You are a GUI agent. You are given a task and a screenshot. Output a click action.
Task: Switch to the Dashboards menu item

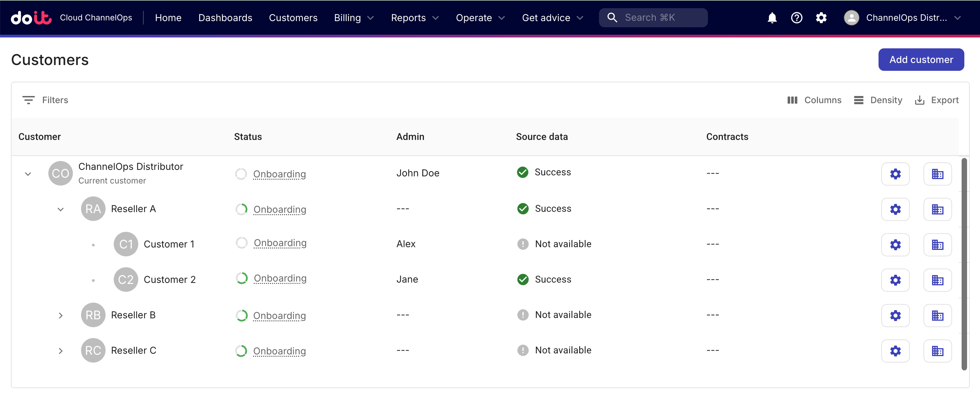(x=225, y=17)
